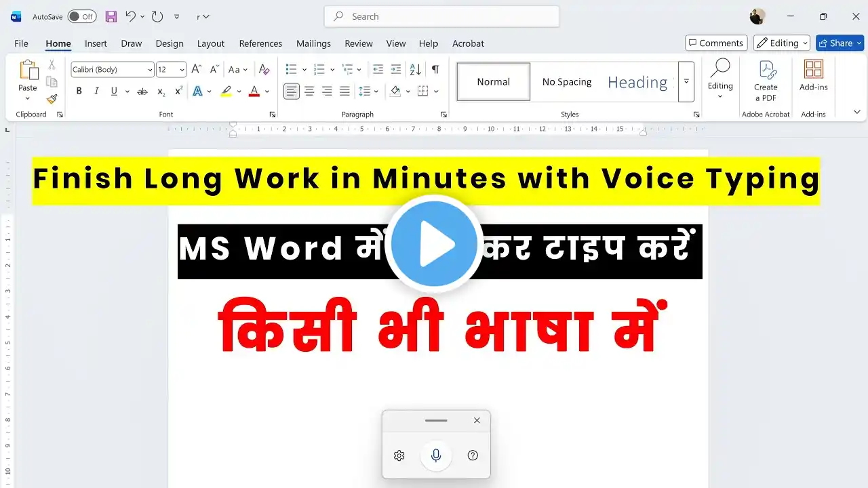Open the Add-ins button in the ribbon
This screenshot has height=488, width=868.
point(813,75)
